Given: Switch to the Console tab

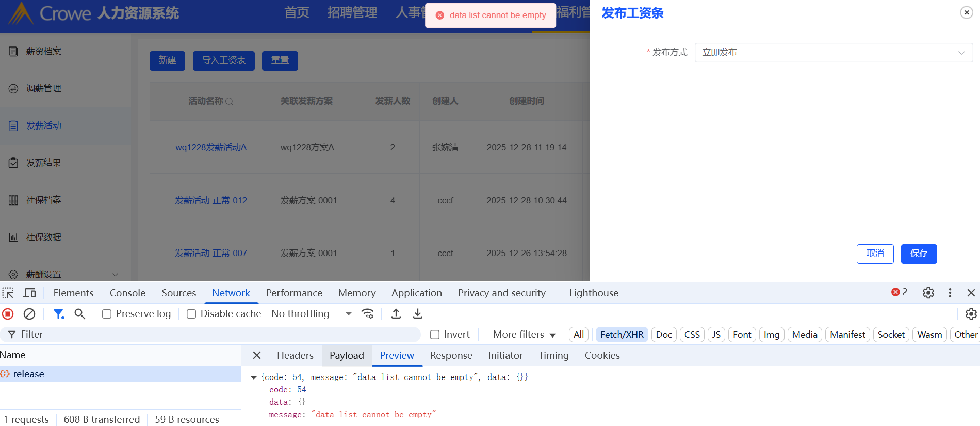Looking at the screenshot, I should click(127, 293).
